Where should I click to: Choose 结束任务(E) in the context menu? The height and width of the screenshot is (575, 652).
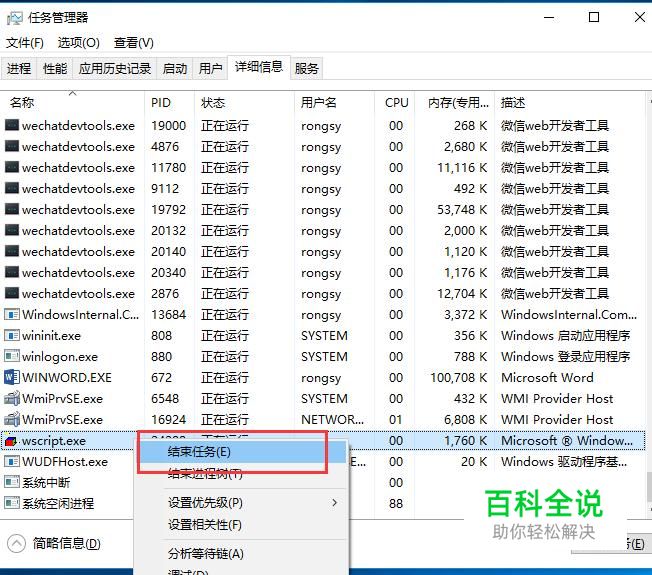coord(242,452)
